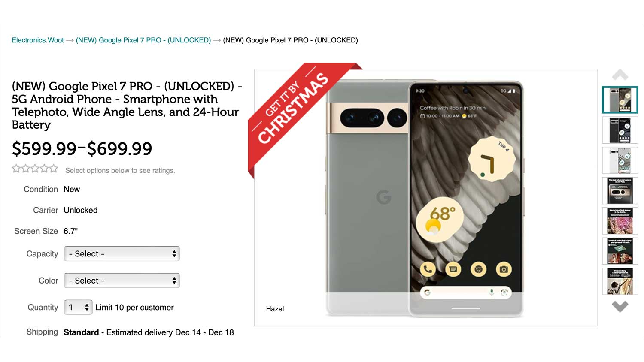Open the Capacity dropdown
Image resolution: width=644 pixels, height=362 pixels.
click(x=122, y=254)
